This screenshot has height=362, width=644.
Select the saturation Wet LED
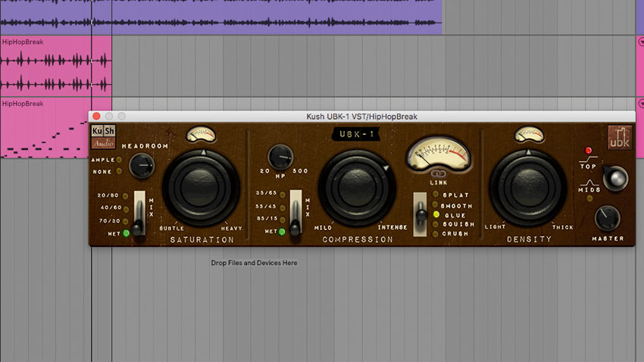point(126,233)
